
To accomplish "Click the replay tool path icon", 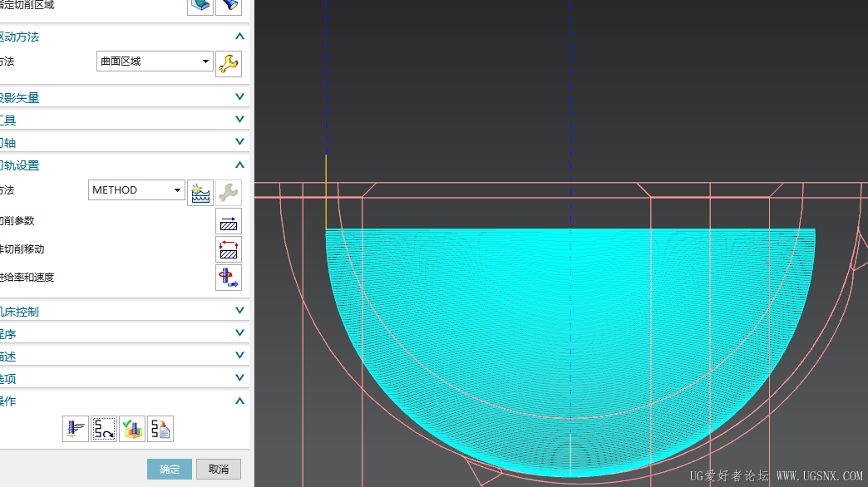I will 104,429.
